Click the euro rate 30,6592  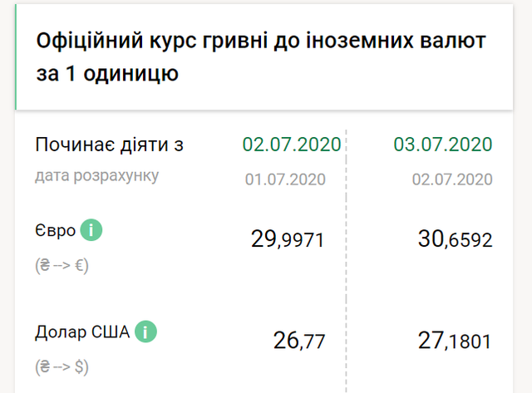coord(455,240)
